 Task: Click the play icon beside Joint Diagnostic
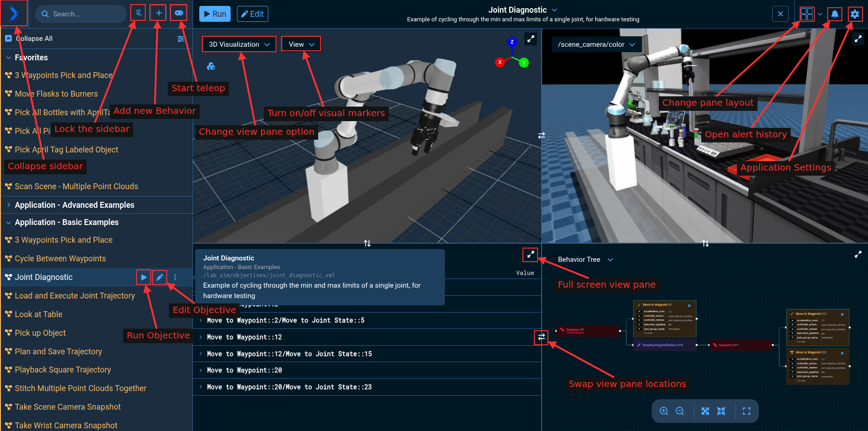pos(143,277)
